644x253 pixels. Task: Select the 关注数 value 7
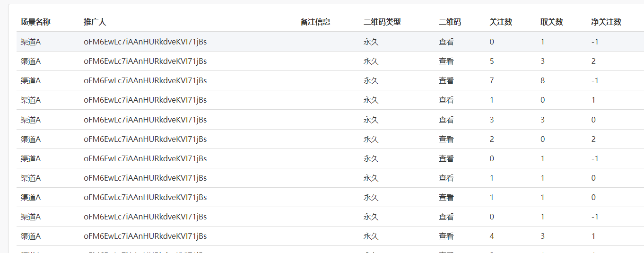click(492, 80)
